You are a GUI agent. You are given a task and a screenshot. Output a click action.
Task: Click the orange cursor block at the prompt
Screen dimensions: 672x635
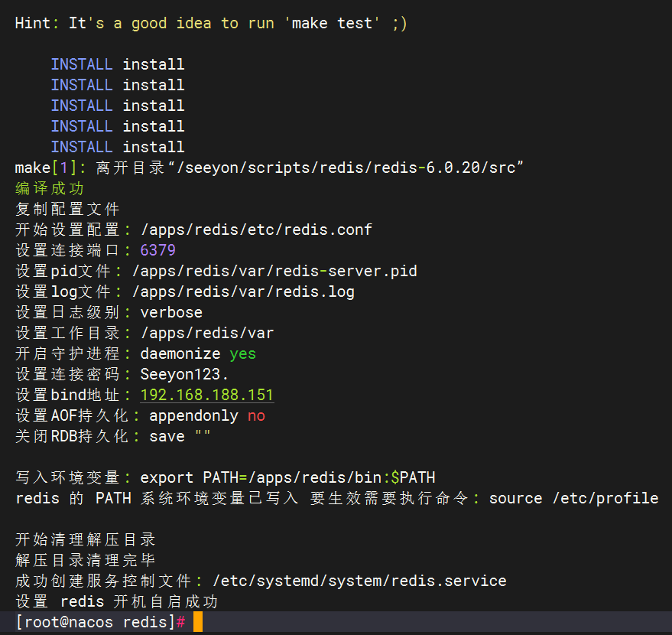tap(198, 622)
